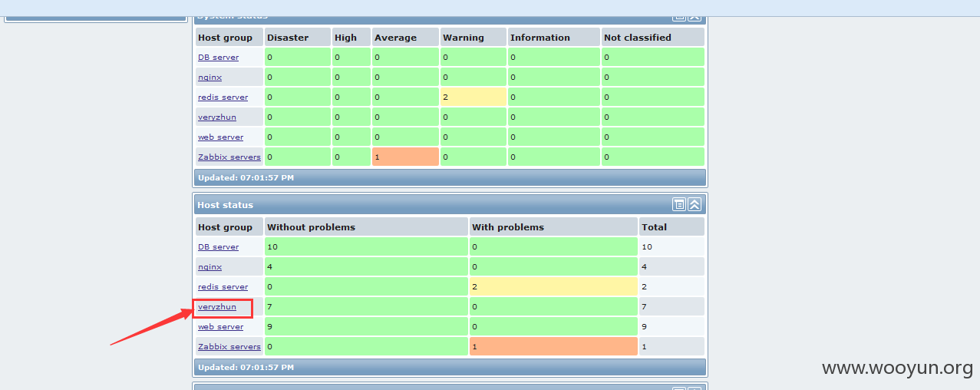
Task: Click the Without problems column header
Action: point(366,226)
